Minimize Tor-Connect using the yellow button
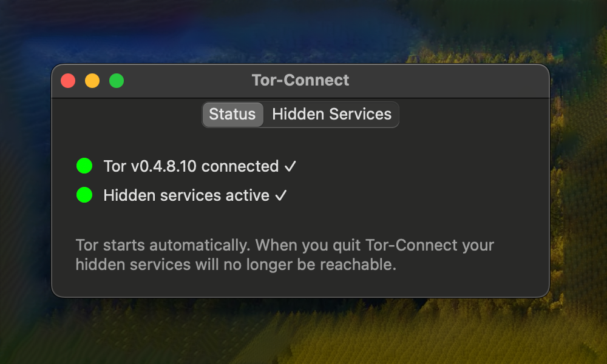The image size is (607, 364). pyautogui.click(x=92, y=81)
